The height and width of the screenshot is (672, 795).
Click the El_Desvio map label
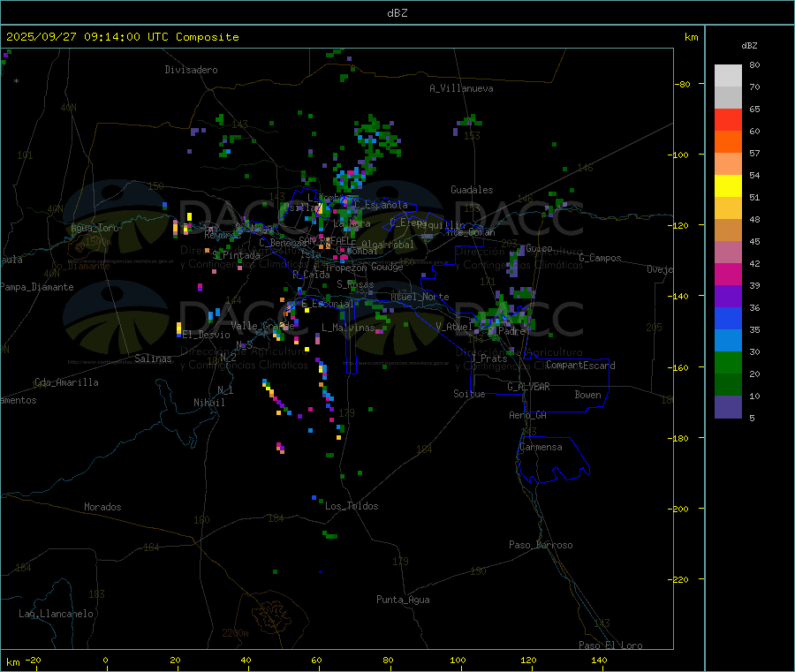click(x=207, y=335)
